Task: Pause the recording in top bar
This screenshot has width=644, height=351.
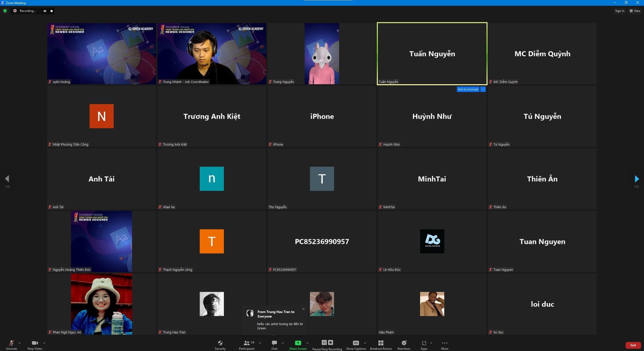Action: 45,11
